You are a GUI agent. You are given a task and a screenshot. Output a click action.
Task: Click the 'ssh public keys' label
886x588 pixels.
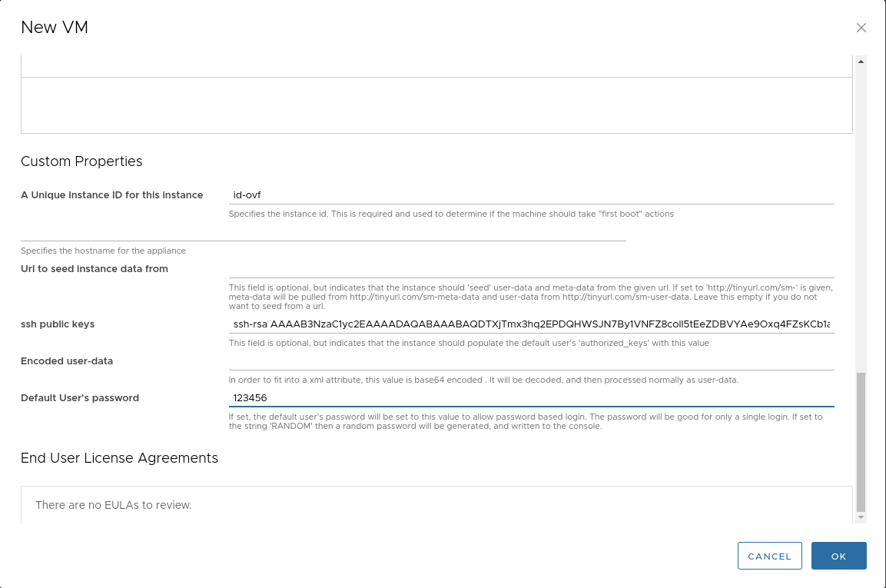(x=58, y=324)
